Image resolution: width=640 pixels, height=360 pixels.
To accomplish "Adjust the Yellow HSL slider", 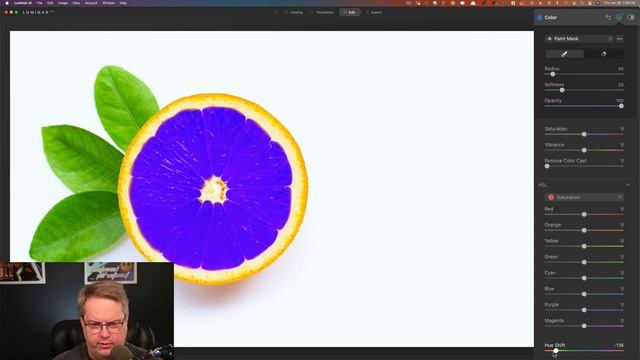I will [584, 246].
